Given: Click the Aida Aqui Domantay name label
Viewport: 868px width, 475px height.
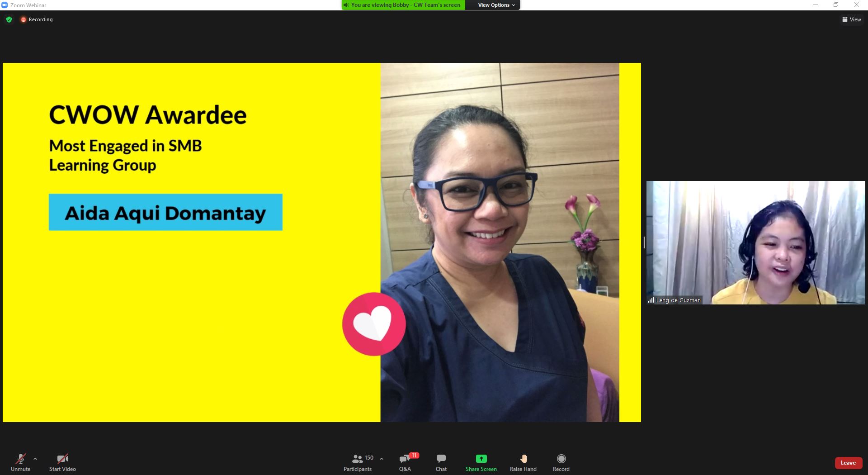Looking at the screenshot, I should [x=165, y=212].
